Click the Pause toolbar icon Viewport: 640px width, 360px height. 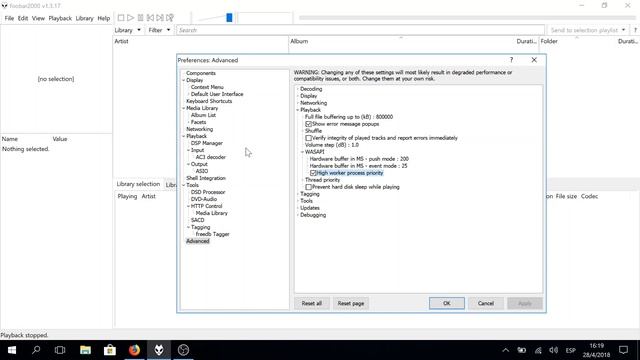(x=140, y=18)
